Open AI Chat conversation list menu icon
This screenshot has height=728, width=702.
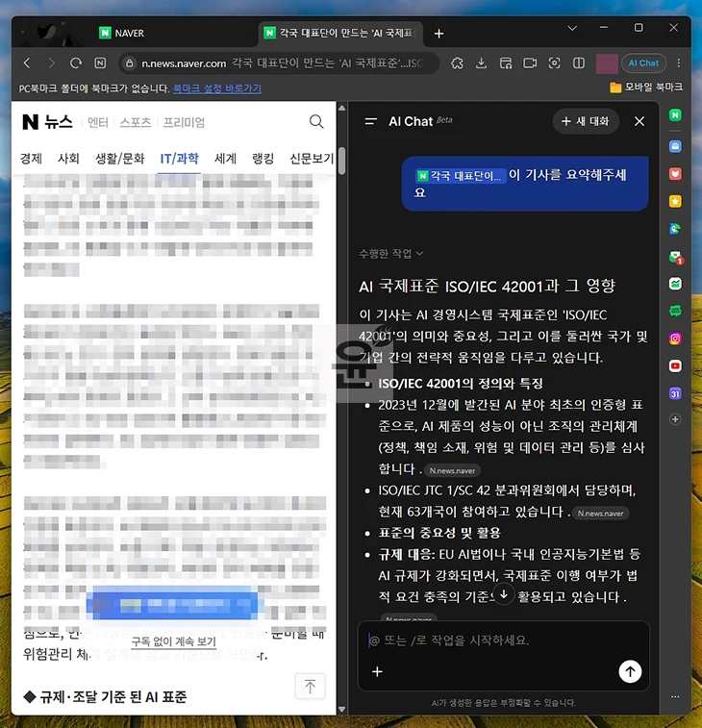(x=371, y=121)
